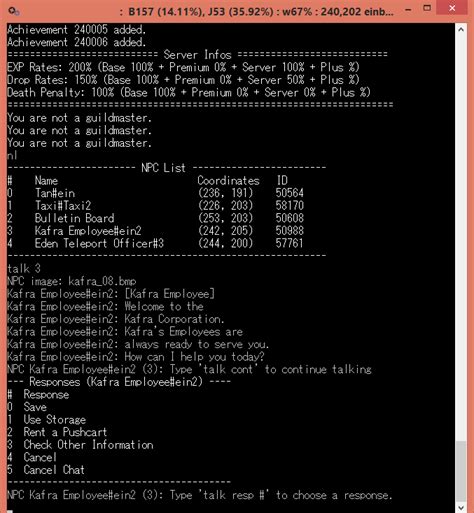Click the 'Server Infos' header line
Image resolution: width=474 pixels, height=513 pixels.
(197, 54)
